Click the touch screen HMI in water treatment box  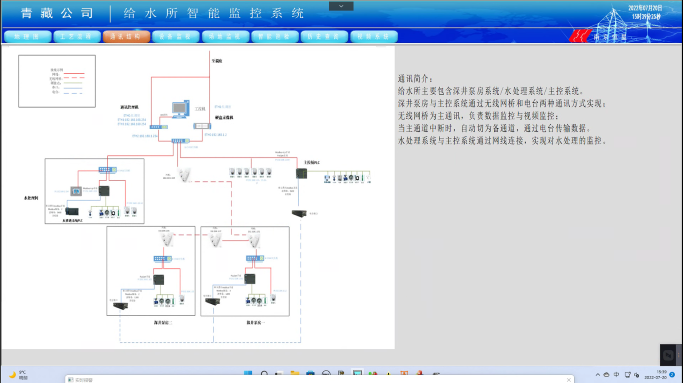pyautogui.click(x=76, y=191)
